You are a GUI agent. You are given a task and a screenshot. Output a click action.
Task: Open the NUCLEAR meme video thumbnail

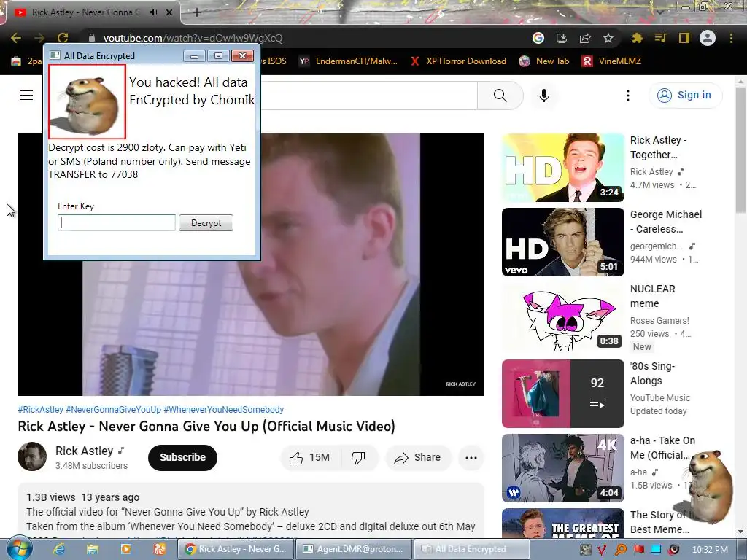pos(563,316)
